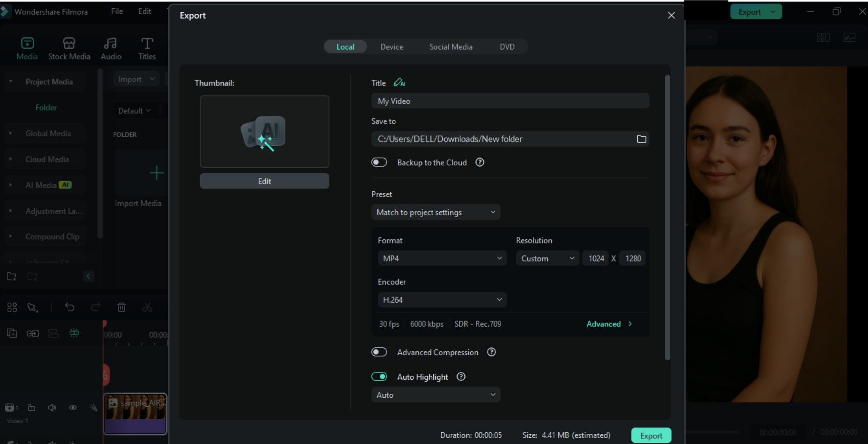Disable the Auto Highlight switch

379,377
